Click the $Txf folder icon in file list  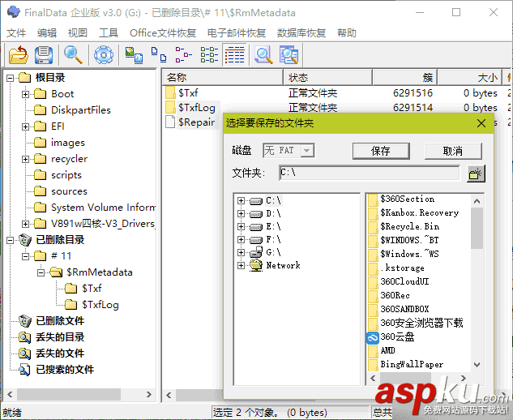170,93
